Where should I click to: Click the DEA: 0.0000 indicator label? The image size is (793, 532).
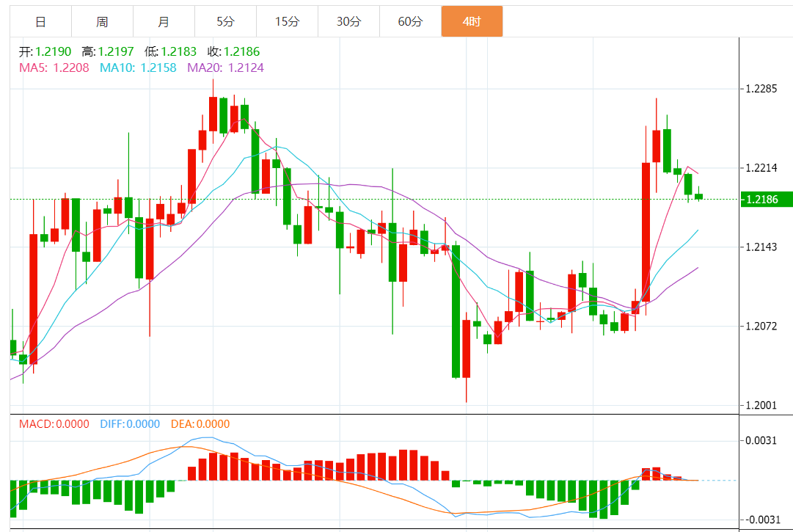pos(200,424)
